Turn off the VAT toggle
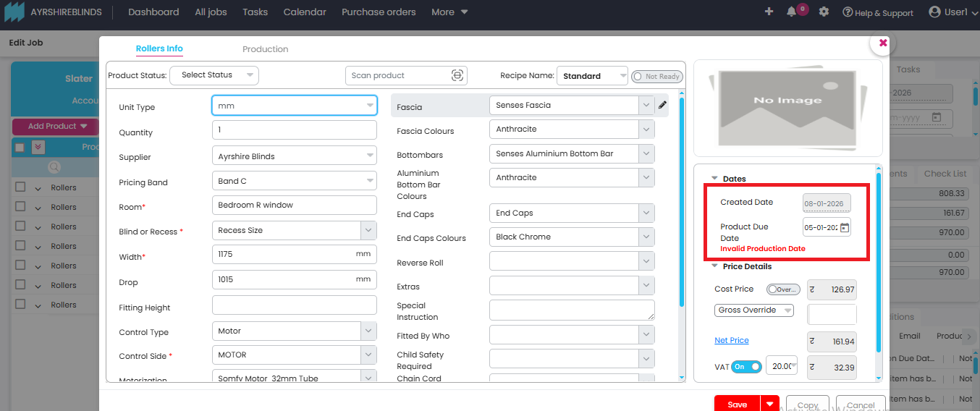 (747, 367)
